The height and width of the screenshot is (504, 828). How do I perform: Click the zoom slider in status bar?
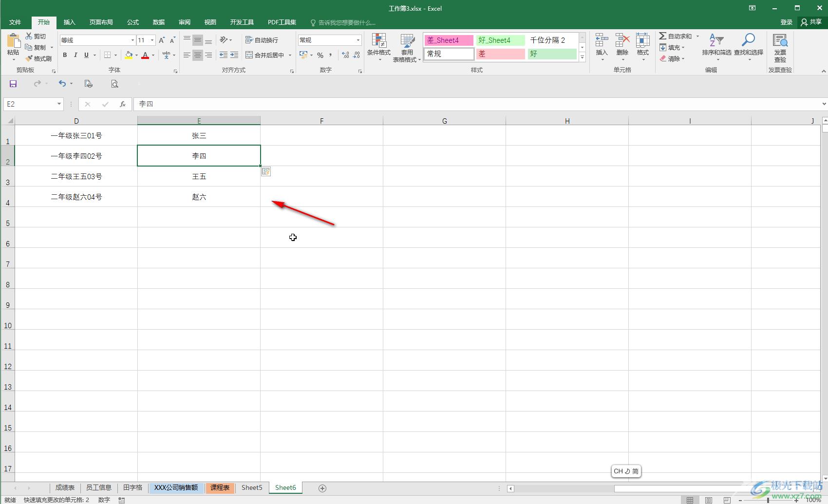(x=768, y=500)
